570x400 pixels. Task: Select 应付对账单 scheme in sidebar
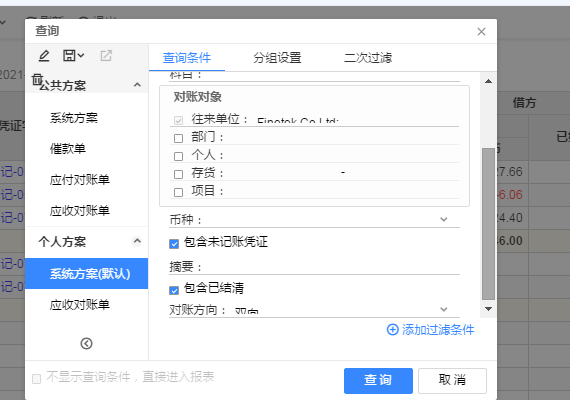pyautogui.click(x=80, y=180)
